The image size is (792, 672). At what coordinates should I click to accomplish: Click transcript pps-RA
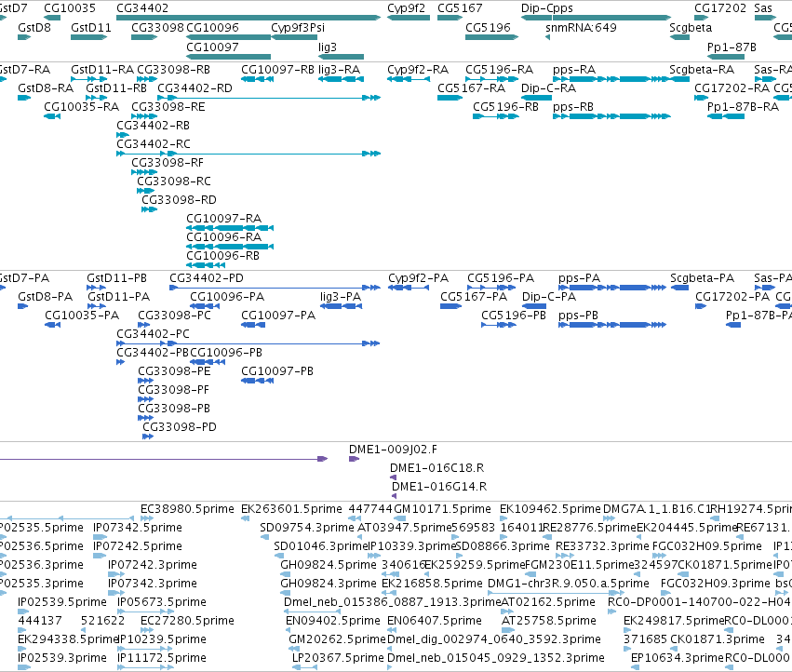point(613,79)
